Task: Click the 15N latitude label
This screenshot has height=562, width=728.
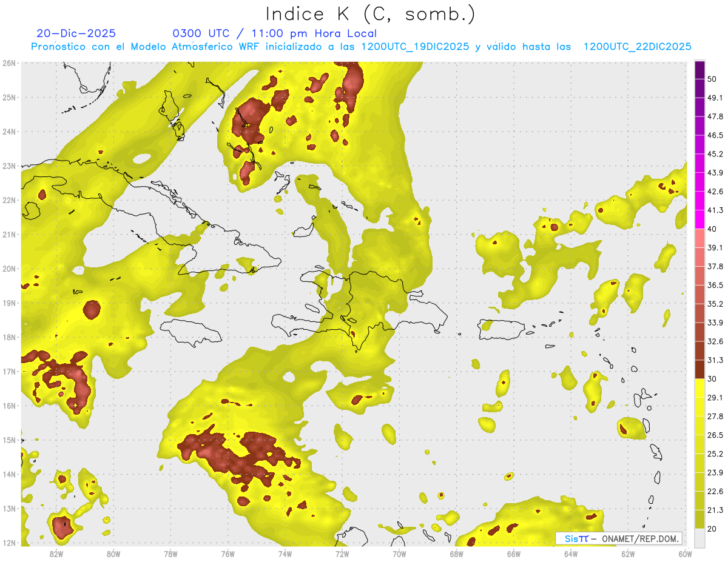Action: pyautogui.click(x=9, y=440)
